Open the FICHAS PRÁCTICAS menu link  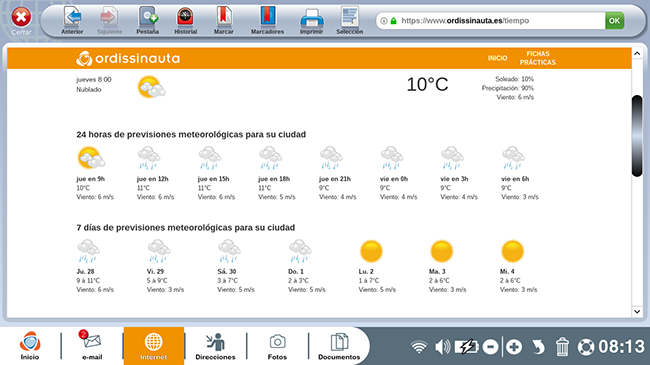[538, 58]
